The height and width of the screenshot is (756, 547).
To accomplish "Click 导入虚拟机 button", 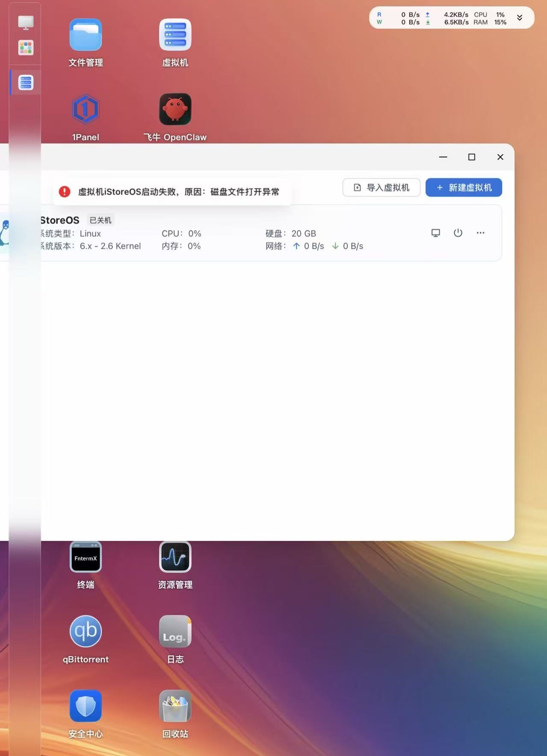I will click(x=381, y=188).
